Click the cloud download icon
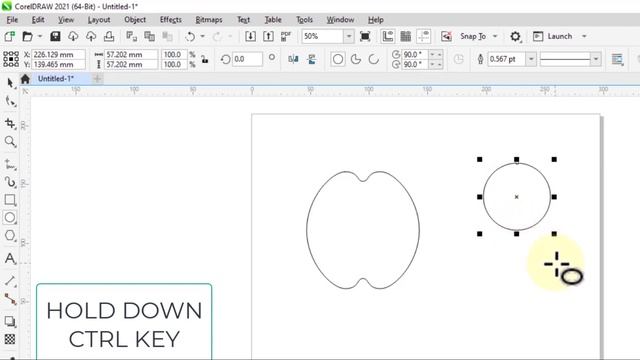This screenshot has height=360, width=640. (73, 36)
